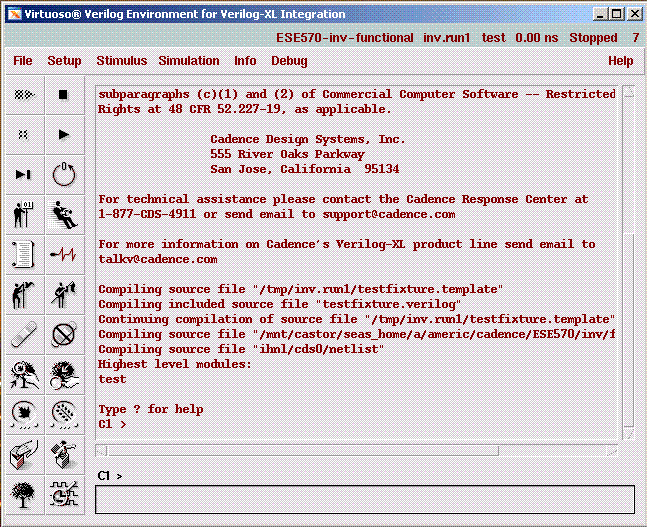The image size is (647, 527).
Task: Click "555 River Oaks Parkway" address line
Action: (287, 154)
